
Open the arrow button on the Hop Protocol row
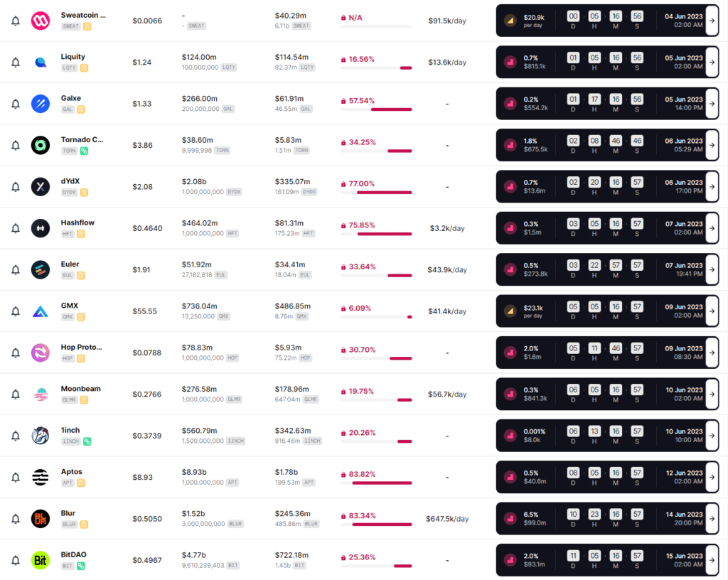pyautogui.click(x=712, y=353)
